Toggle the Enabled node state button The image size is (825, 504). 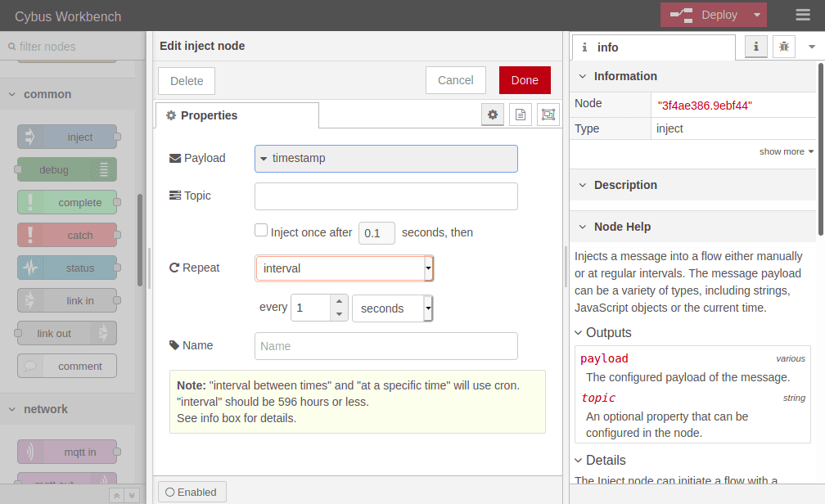click(x=192, y=492)
